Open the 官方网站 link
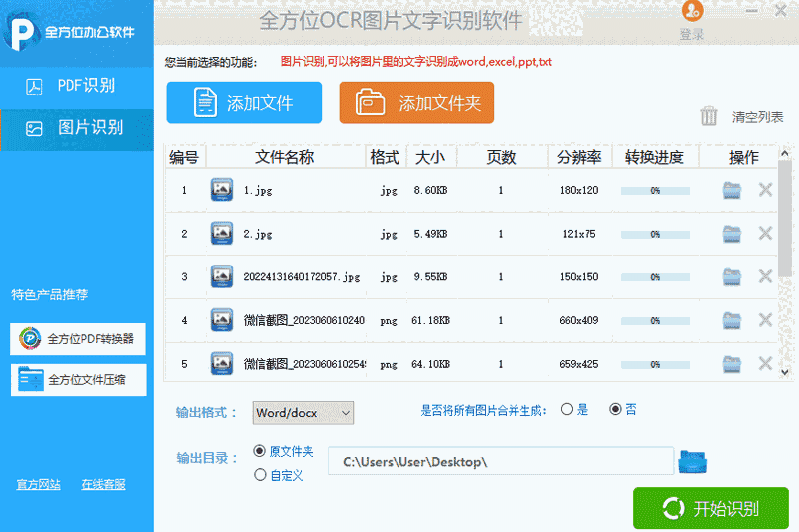 click(38, 484)
